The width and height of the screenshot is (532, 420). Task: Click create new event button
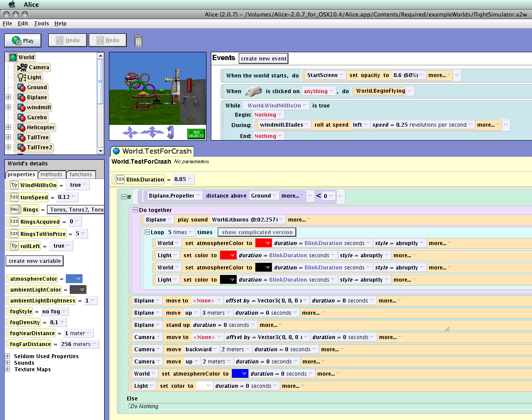(x=264, y=58)
